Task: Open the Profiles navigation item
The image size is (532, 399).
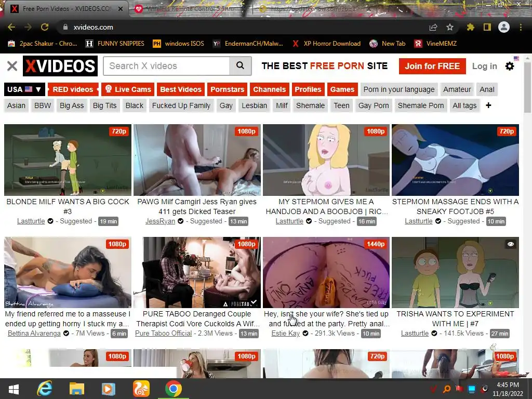Action: (308, 89)
